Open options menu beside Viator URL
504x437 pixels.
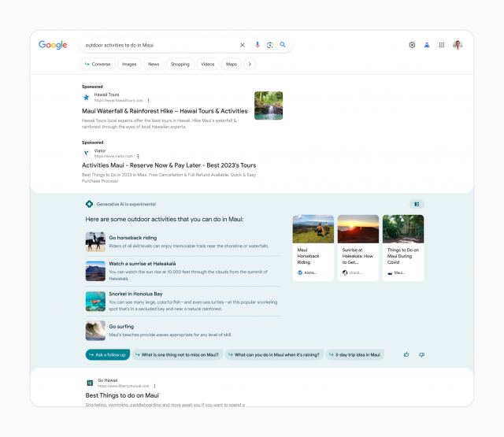(138, 156)
